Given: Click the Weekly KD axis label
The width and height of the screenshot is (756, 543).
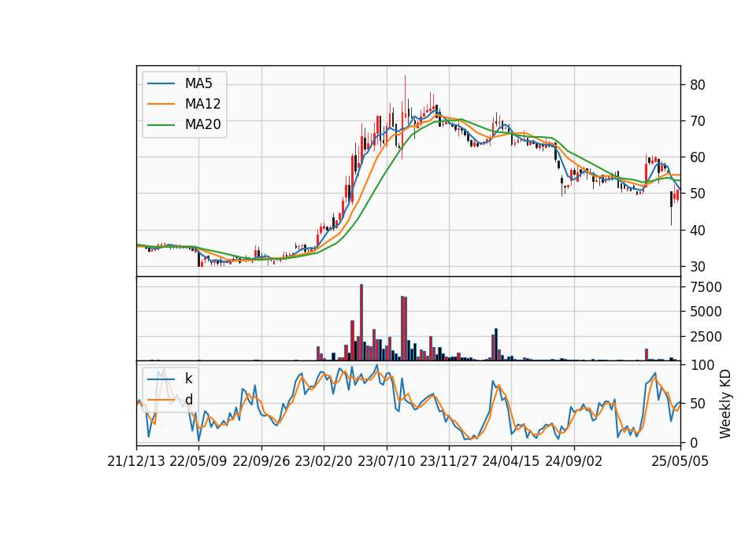Looking at the screenshot, I should pos(725,404).
